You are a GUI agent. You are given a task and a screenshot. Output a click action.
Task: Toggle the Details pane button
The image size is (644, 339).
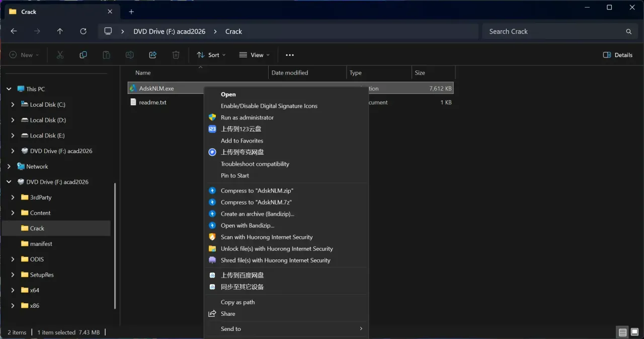coord(617,55)
